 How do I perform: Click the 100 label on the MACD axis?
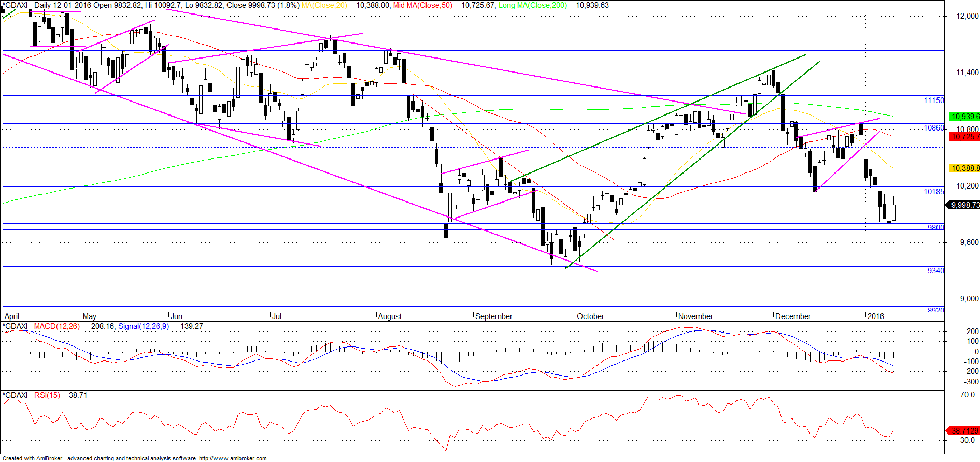click(x=973, y=341)
